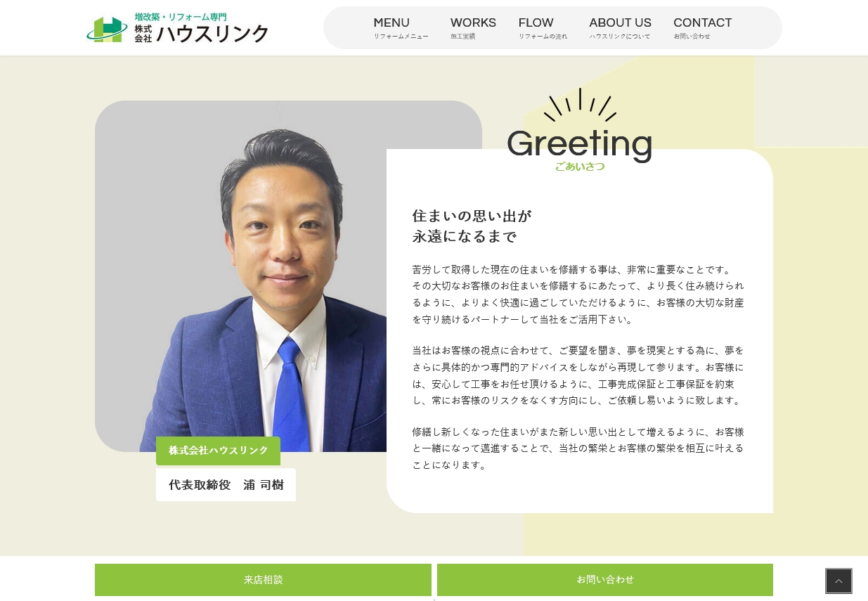Click the ごあいさつ green subtitle

tap(580, 167)
